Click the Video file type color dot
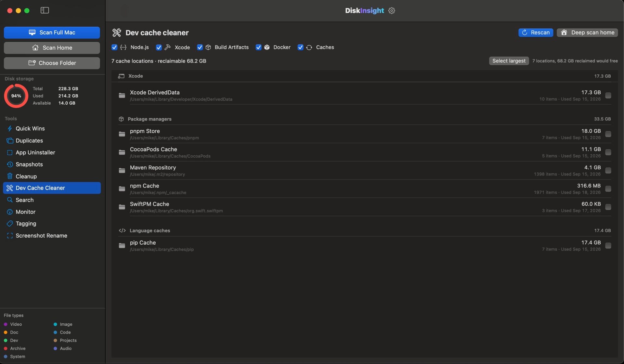 point(6,324)
